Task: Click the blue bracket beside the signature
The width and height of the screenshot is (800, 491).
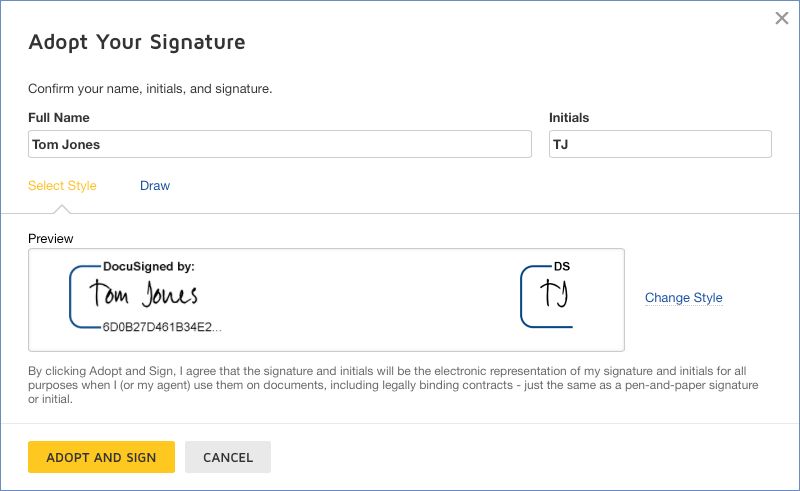Action: click(x=74, y=297)
